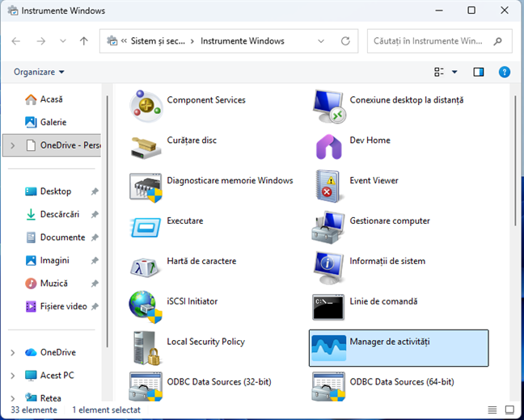The width and height of the screenshot is (524, 420).
Task: Expand the address bar history dropdown
Action: [x=321, y=41]
